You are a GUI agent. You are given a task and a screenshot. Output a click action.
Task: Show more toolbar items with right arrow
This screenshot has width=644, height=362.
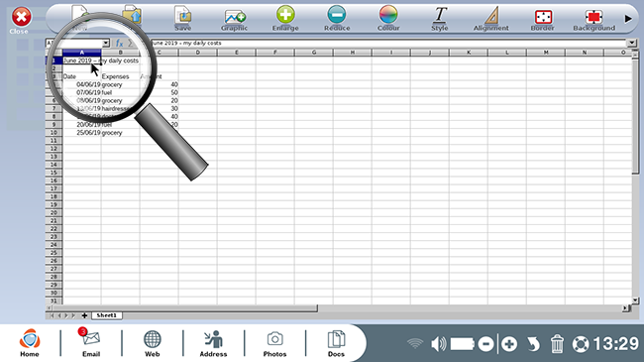pyautogui.click(x=628, y=19)
